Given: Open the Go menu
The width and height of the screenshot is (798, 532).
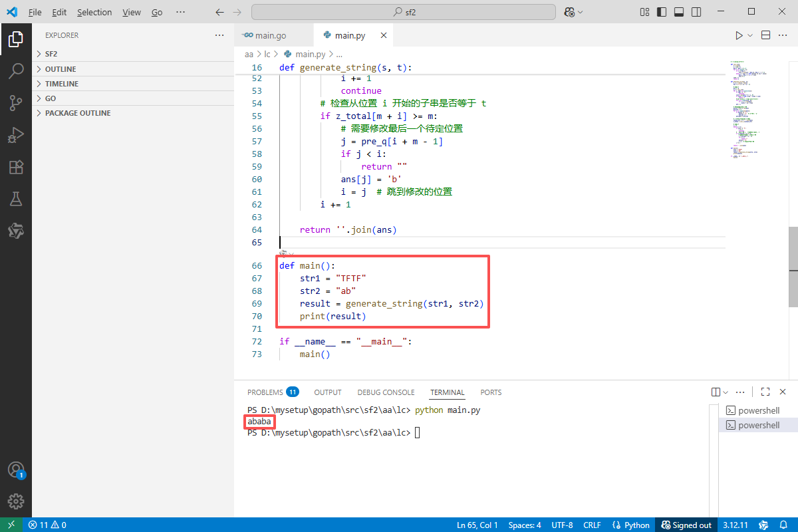Looking at the screenshot, I should (x=157, y=12).
